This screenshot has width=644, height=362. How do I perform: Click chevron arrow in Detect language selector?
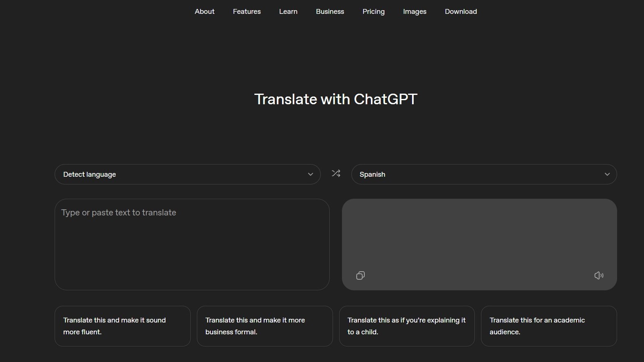[311, 174]
